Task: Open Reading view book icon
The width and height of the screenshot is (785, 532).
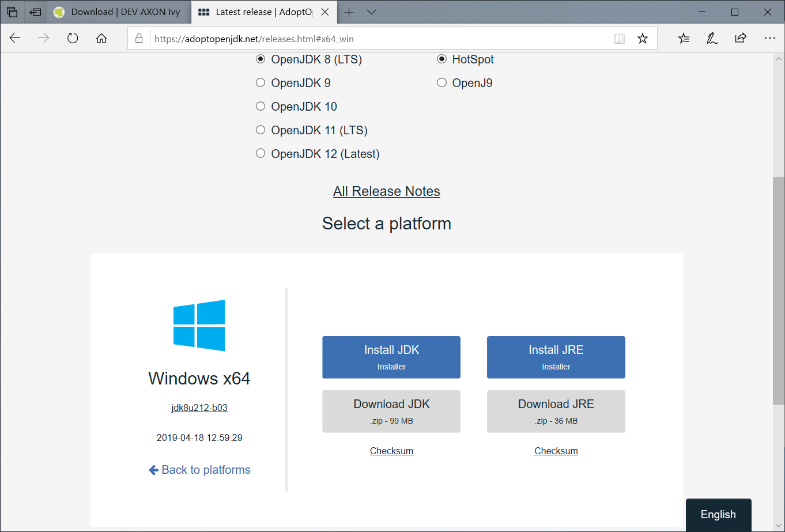Action: point(619,39)
